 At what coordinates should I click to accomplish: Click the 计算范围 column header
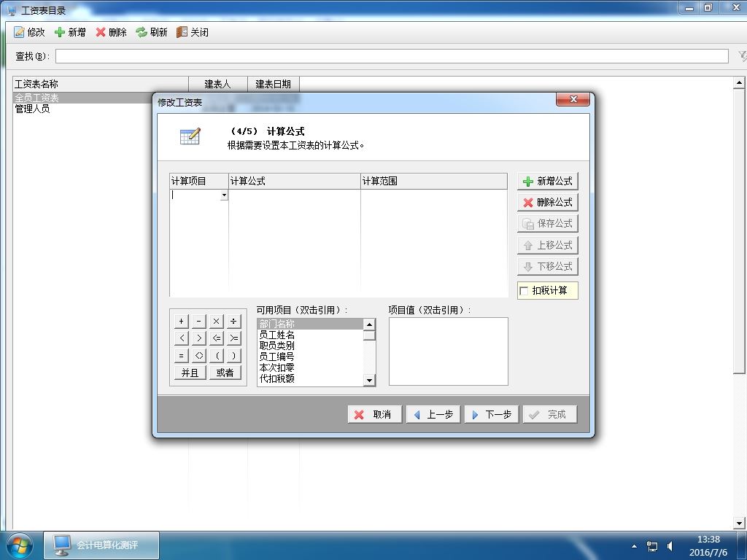[x=433, y=182]
